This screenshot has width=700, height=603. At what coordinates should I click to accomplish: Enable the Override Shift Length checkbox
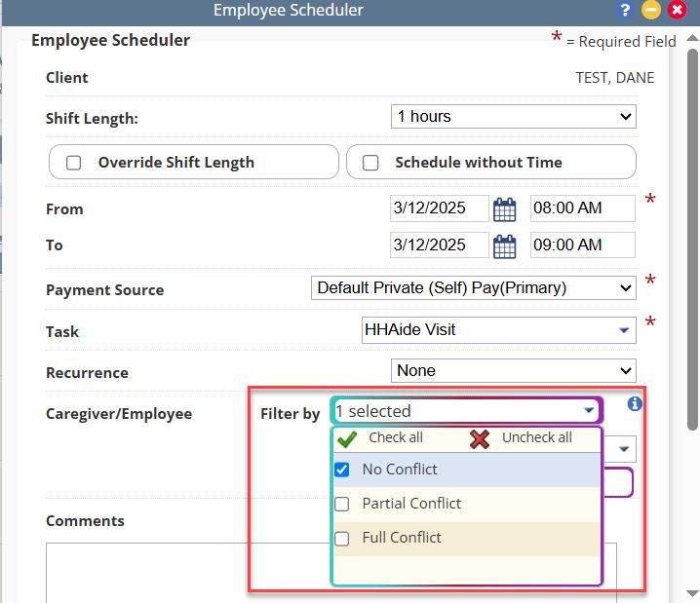point(73,163)
